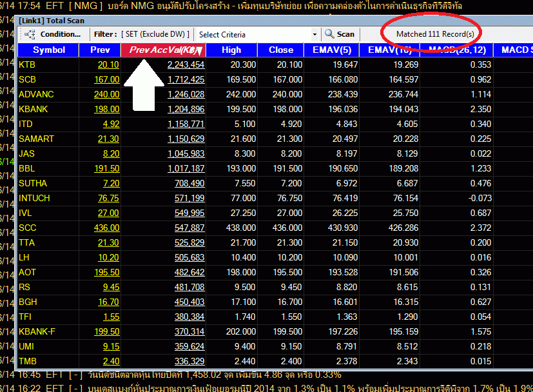Select the ADVANC symbol
This screenshot has height=392, width=533.
(x=36, y=94)
